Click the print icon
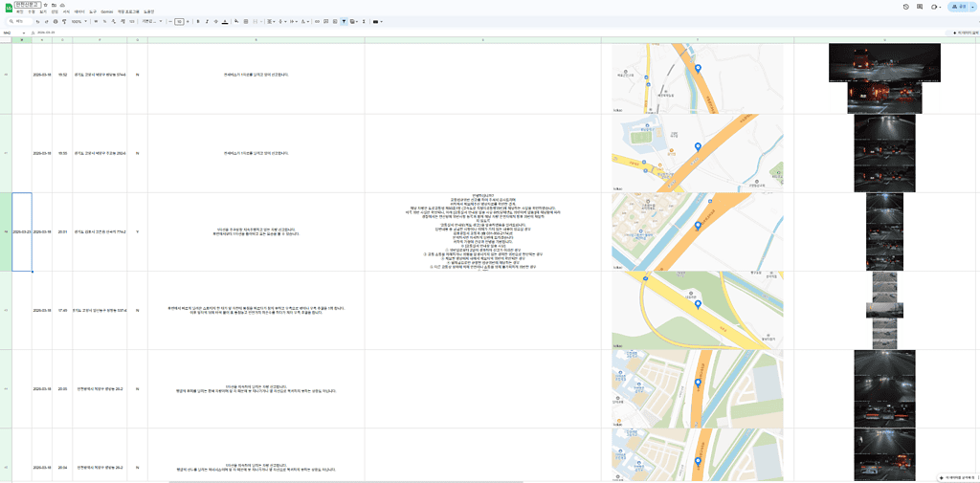The width and height of the screenshot is (980, 483). click(56, 21)
